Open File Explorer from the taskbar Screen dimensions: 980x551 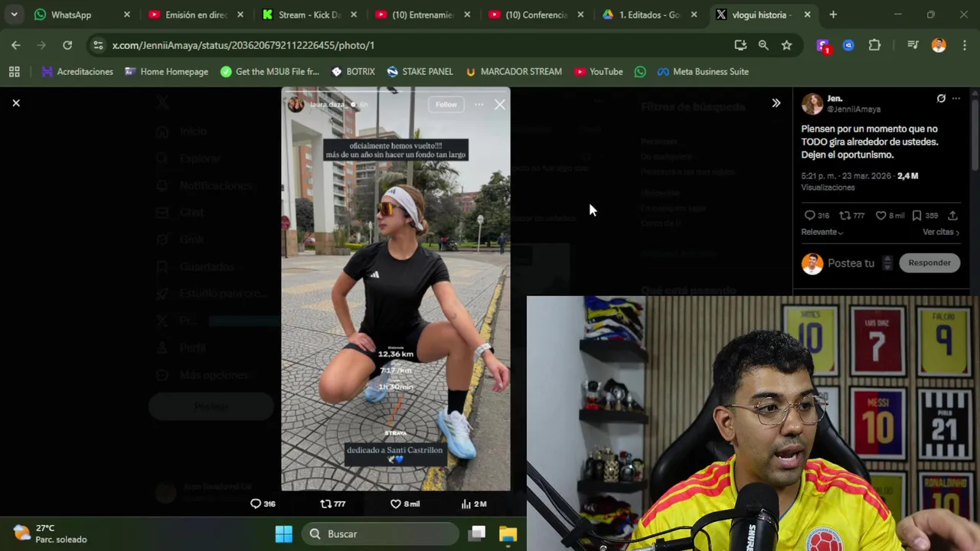pyautogui.click(x=508, y=533)
